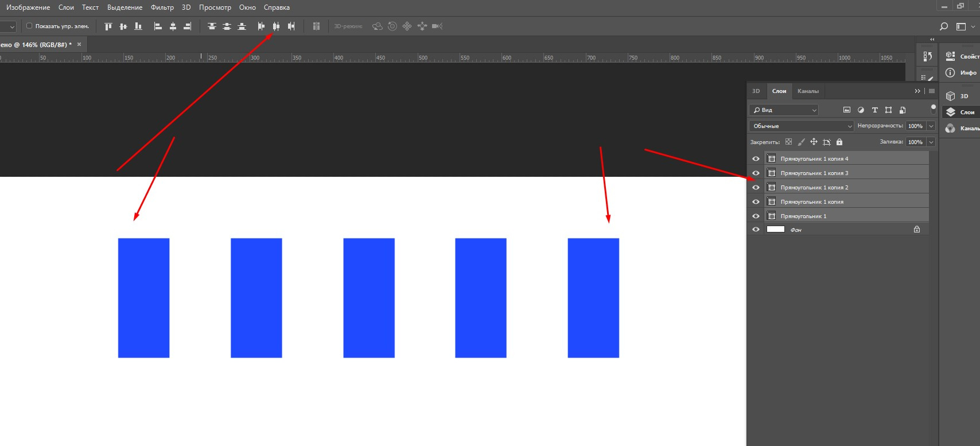Open the History panel icon
The image size is (980, 446).
pyautogui.click(x=928, y=56)
